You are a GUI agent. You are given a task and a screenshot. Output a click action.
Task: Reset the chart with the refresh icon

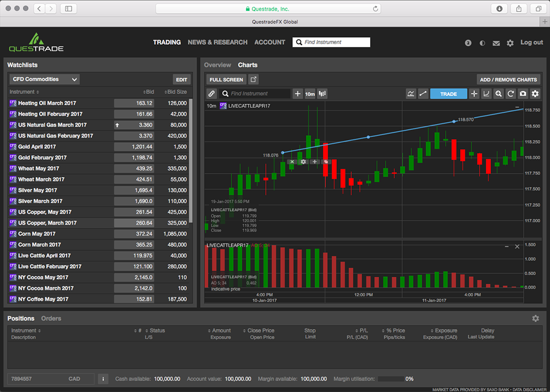510,93
